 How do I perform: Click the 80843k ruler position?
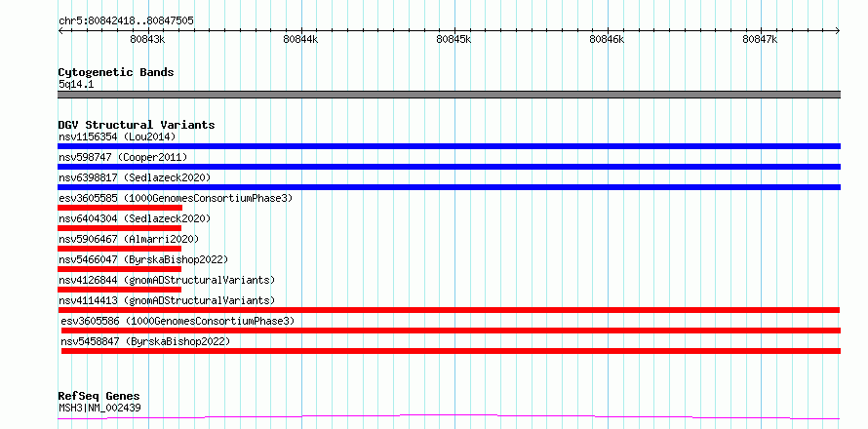[x=147, y=39]
